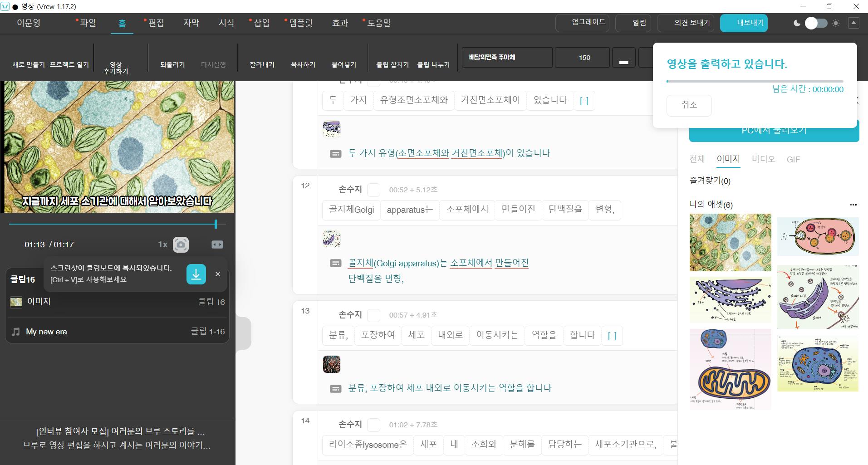Cancel the video export with 취소
The height and width of the screenshot is (465, 868).
pos(689,105)
